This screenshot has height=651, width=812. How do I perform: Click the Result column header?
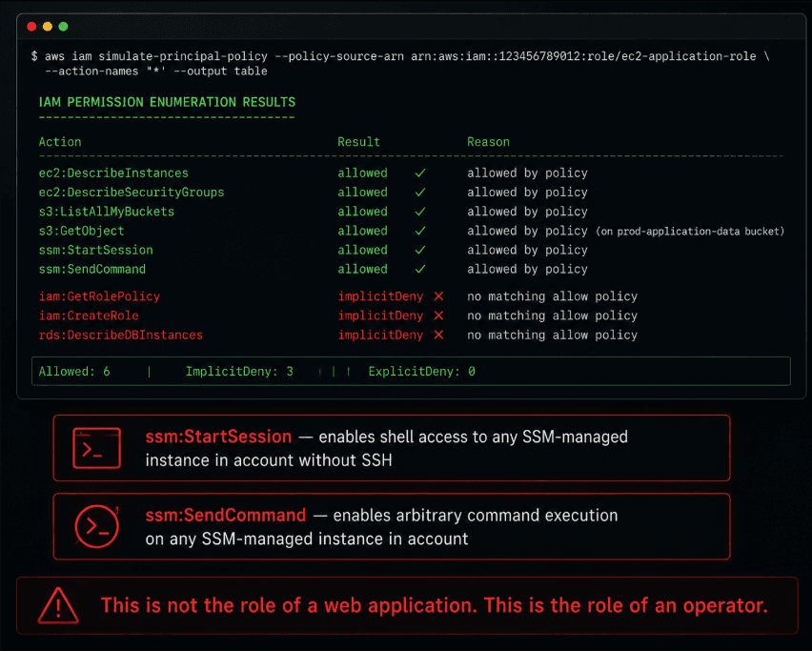pyautogui.click(x=359, y=141)
